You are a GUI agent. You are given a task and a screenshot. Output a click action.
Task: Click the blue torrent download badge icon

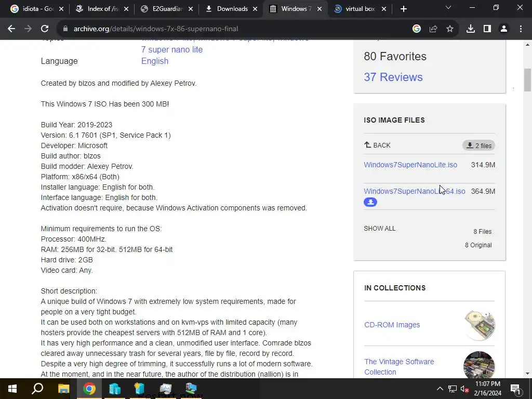(370, 202)
